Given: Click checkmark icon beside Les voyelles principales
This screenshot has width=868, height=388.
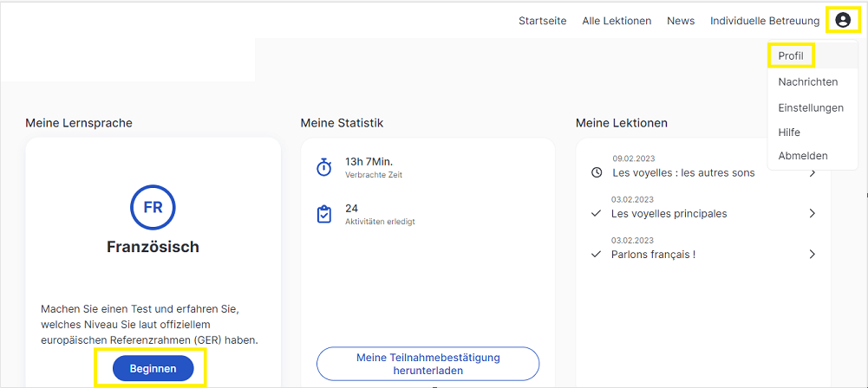Looking at the screenshot, I should (597, 213).
